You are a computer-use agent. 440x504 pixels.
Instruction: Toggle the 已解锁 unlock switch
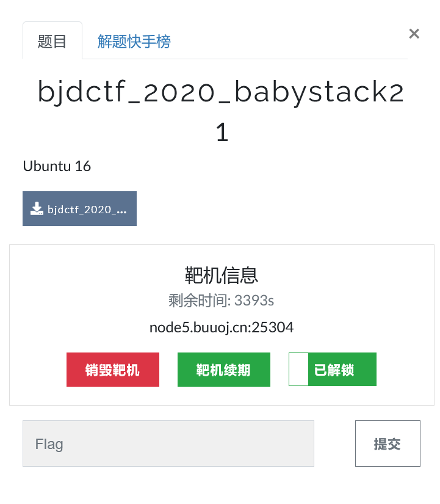[x=333, y=370]
